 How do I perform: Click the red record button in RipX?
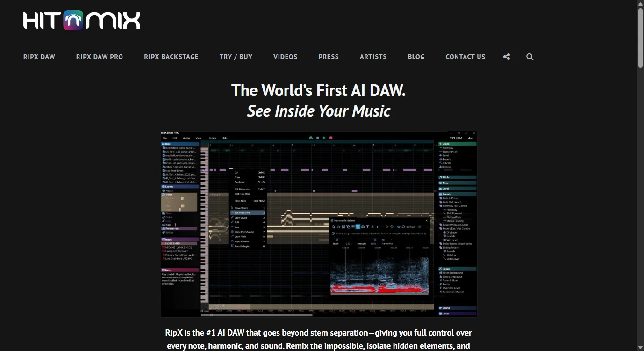(331, 138)
